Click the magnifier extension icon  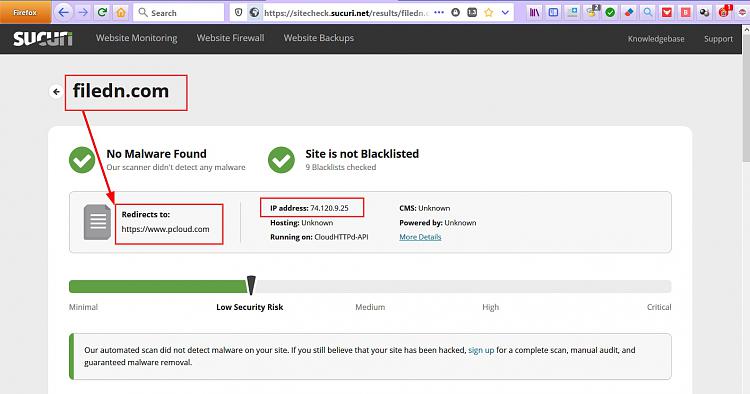point(648,13)
